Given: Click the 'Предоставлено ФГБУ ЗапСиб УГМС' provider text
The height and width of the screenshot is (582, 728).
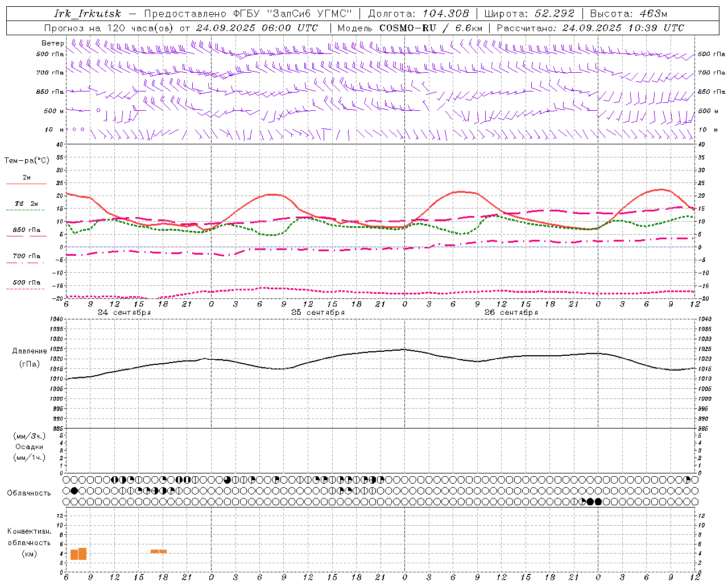Looking at the screenshot, I should pos(248,14).
